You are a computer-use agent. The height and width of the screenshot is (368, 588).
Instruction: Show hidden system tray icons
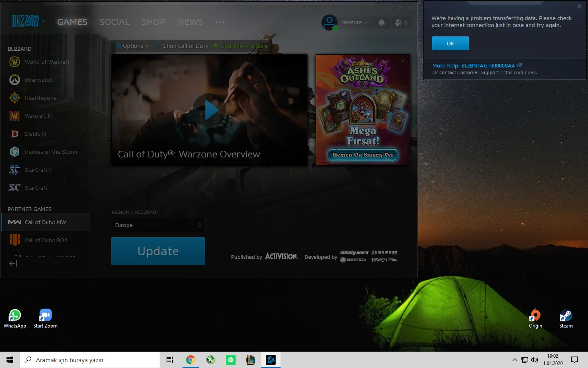pos(514,360)
